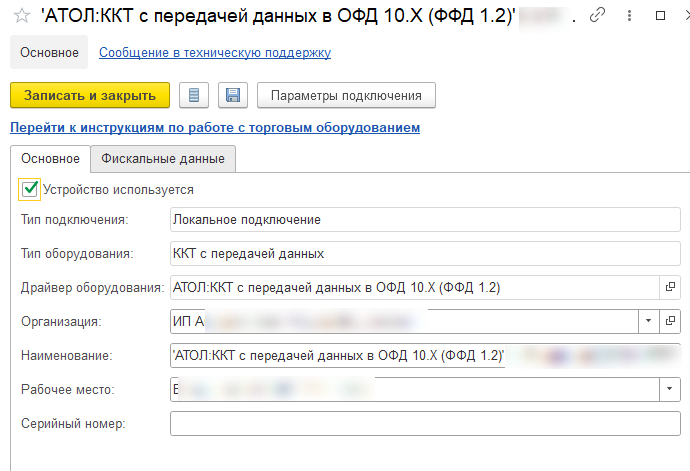This screenshot has width=690, height=471.
Task: Click into the Серийный номер field
Action: point(425,423)
